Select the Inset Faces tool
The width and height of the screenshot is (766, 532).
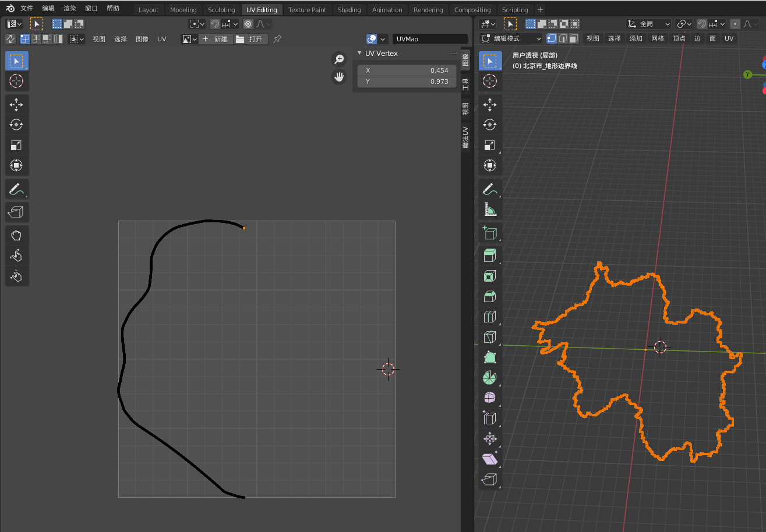tap(490, 276)
